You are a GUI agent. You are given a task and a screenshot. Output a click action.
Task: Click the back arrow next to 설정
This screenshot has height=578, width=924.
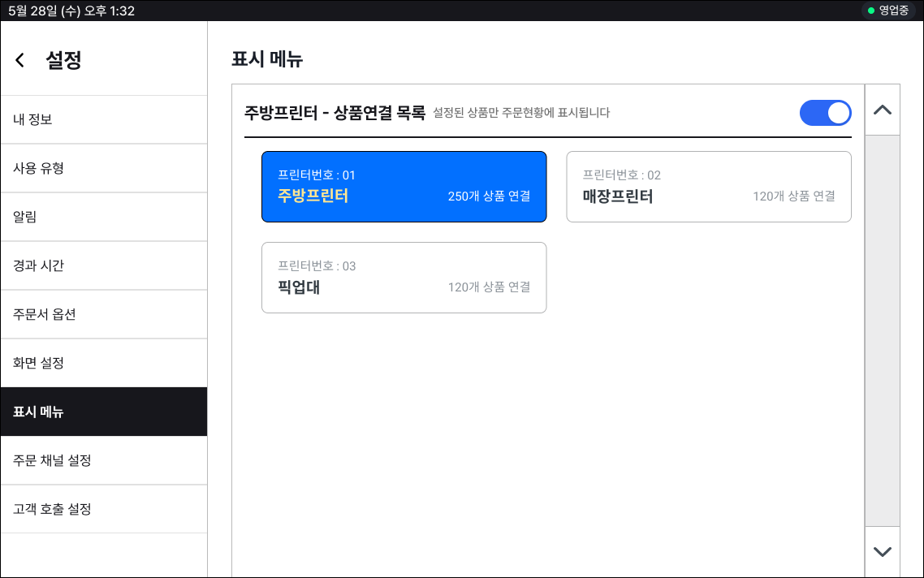(20, 60)
